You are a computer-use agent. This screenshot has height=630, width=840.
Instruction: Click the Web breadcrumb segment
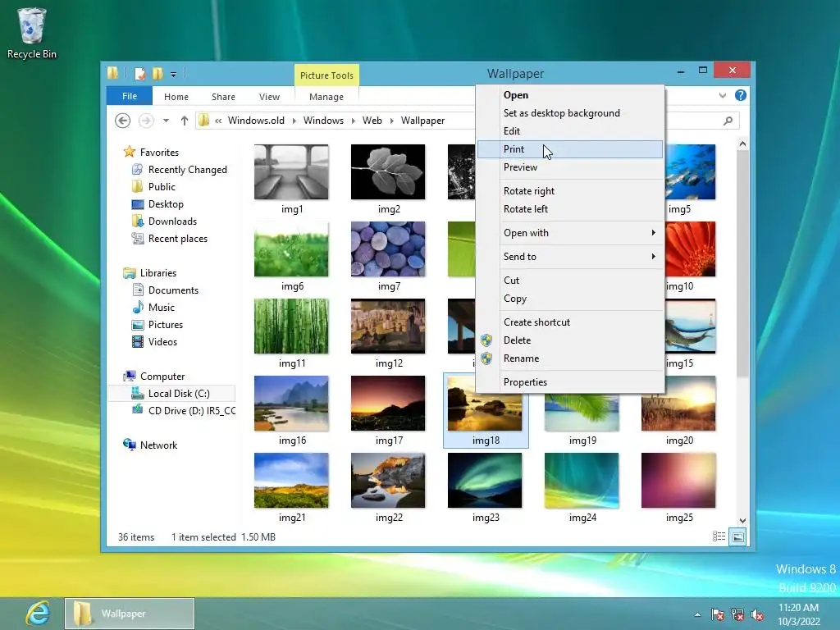[x=372, y=121]
